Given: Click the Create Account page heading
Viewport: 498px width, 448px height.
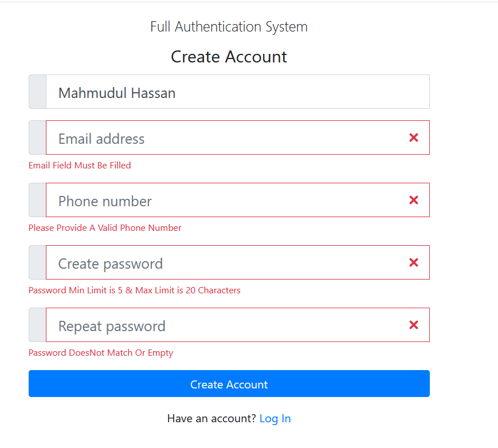Looking at the screenshot, I should click(x=229, y=57).
